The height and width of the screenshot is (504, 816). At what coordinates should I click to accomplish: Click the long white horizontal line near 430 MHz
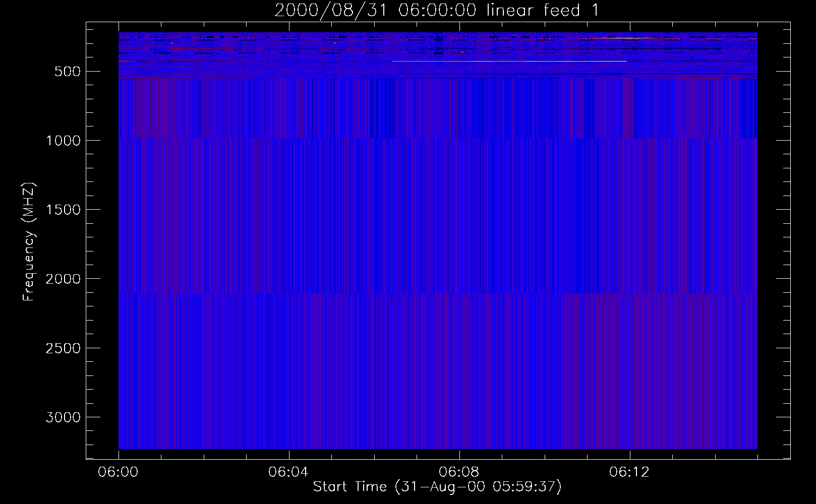(x=509, y=61)
